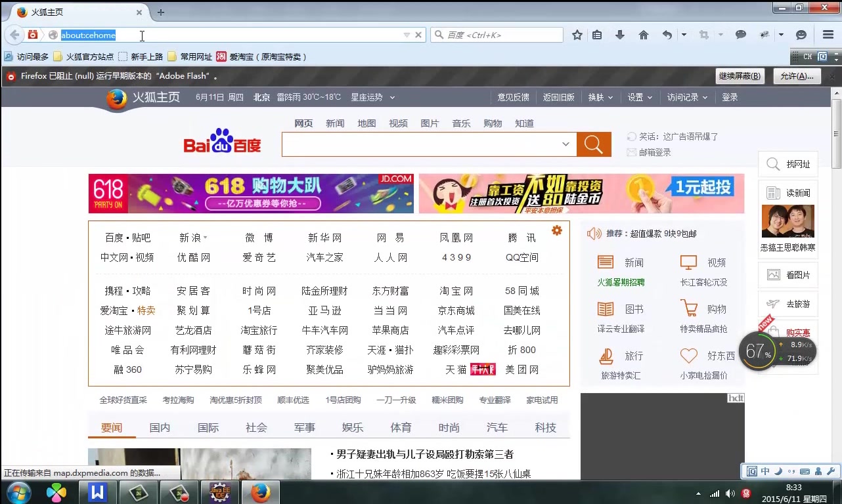Viewport: 842px width, 504px height.
Task: Open a new tab with plus button
Action: pos(161,12)
